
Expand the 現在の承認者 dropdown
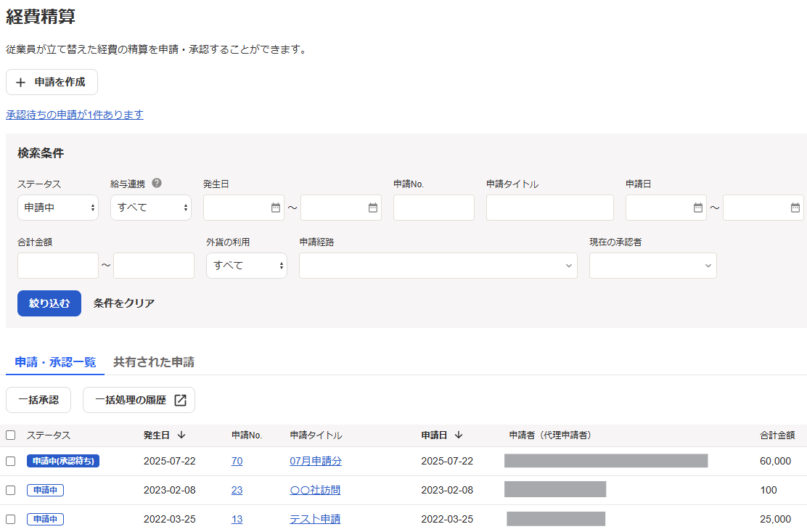(x=652, y=266)
